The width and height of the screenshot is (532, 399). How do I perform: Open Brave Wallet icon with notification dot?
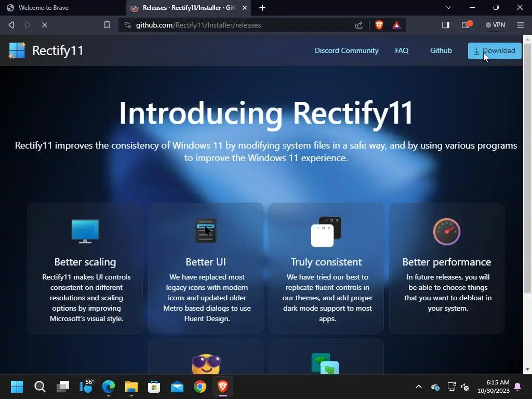(x=467, y=25)
